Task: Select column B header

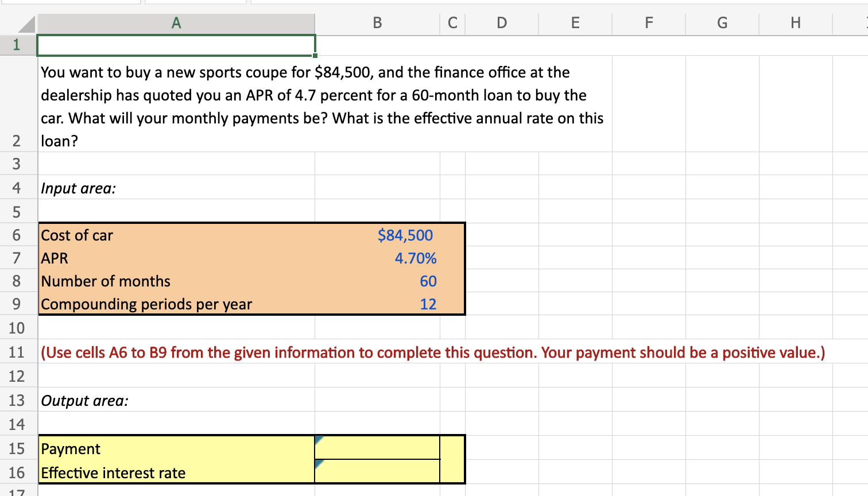Action: [377, 23]
